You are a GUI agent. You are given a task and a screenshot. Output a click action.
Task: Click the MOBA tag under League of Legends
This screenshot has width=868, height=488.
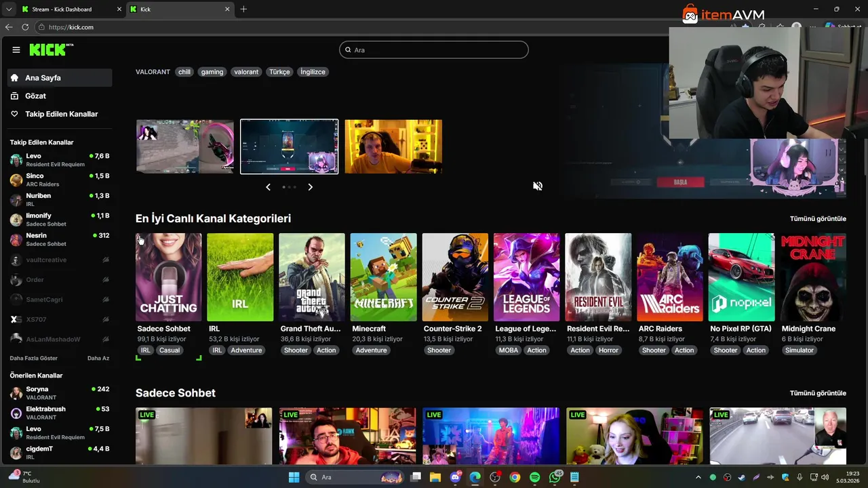(x=509, y=350)
